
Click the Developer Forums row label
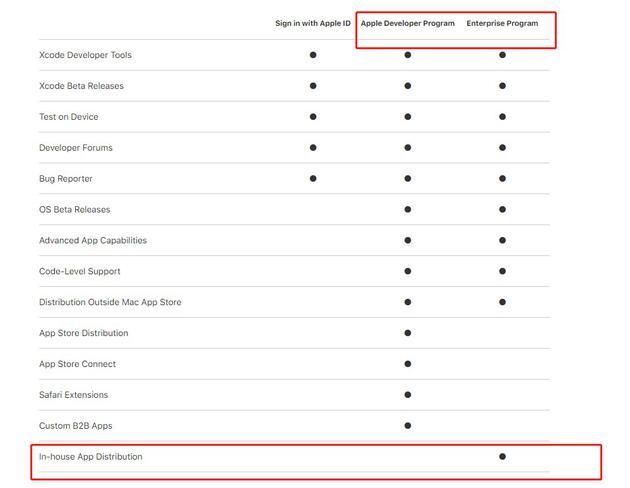[76, 148]
